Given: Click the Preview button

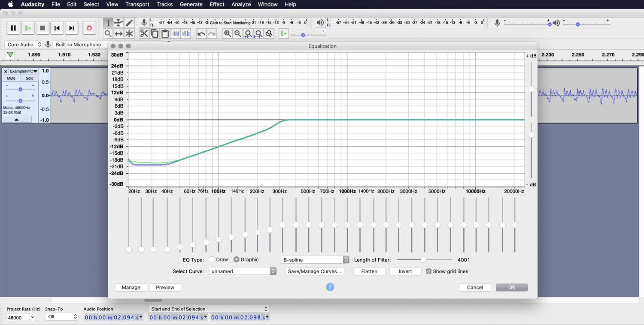Looking at the screenshot, I should point(165,287).
